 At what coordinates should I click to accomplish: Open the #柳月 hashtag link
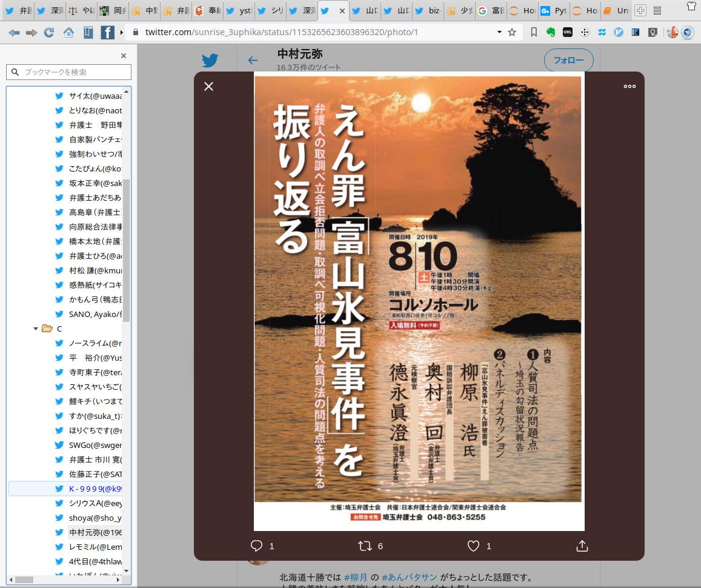(x=356, y=577)
